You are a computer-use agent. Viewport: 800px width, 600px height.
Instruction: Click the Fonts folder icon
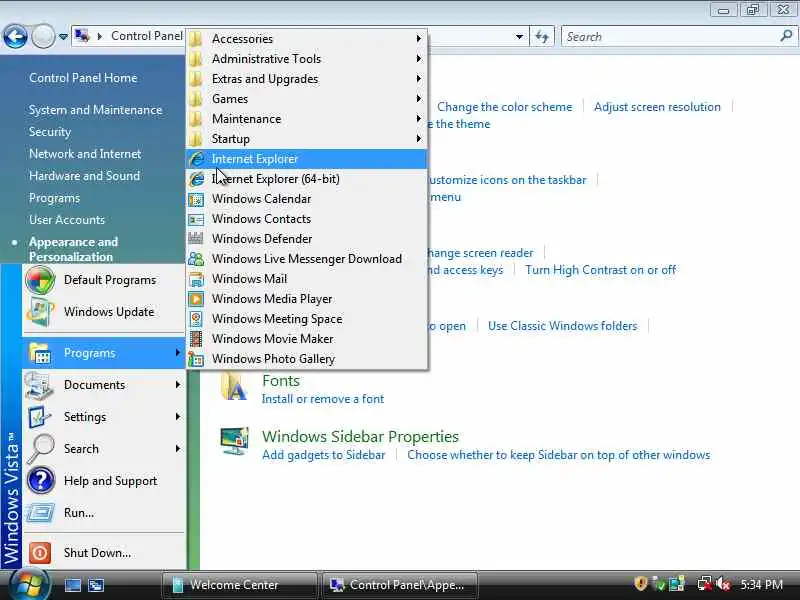pos(234,388)
